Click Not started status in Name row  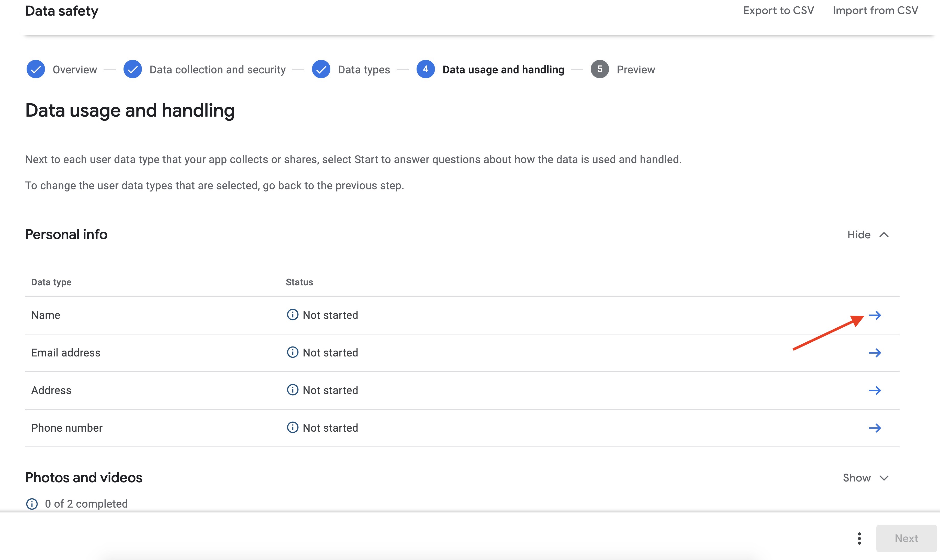point(330,315)
